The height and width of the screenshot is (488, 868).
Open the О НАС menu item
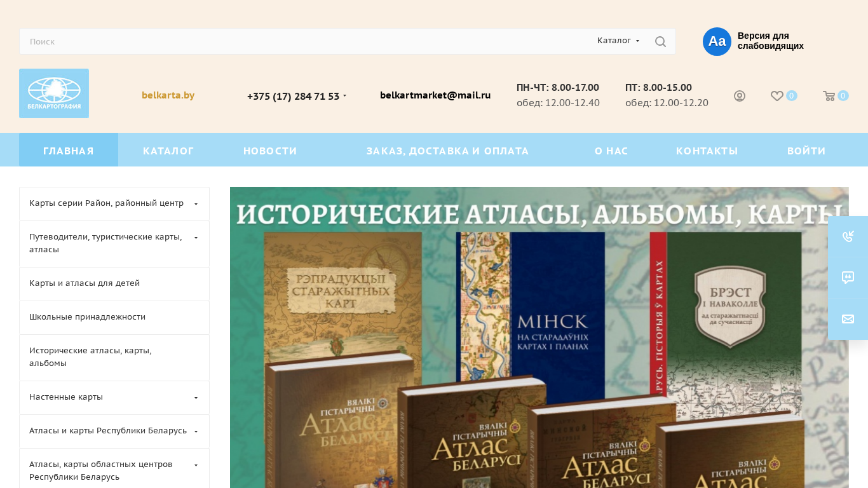611,150
